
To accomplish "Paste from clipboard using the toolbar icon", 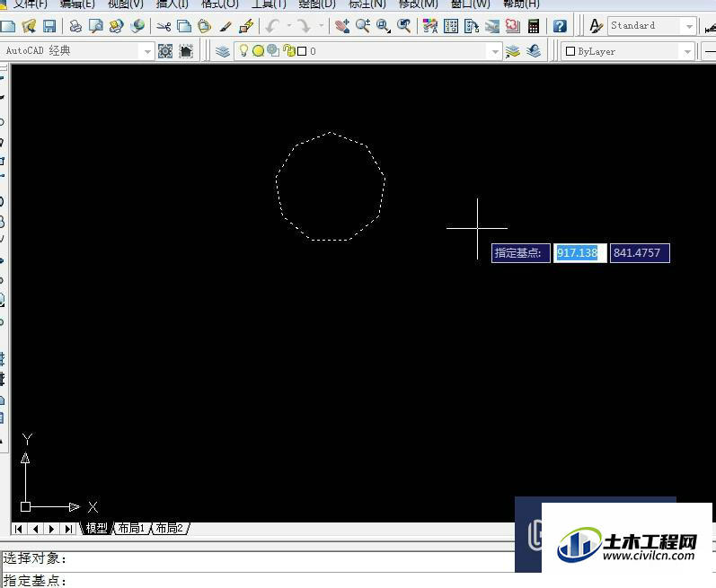I will (204, 26).
